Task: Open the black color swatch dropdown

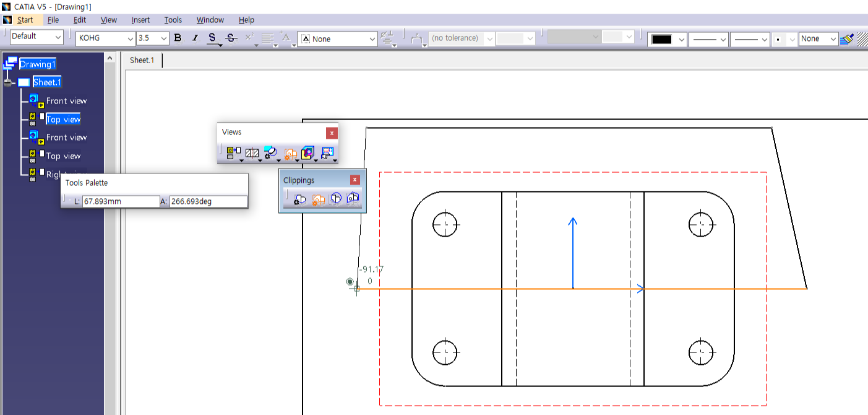Action: click(668, 39)
